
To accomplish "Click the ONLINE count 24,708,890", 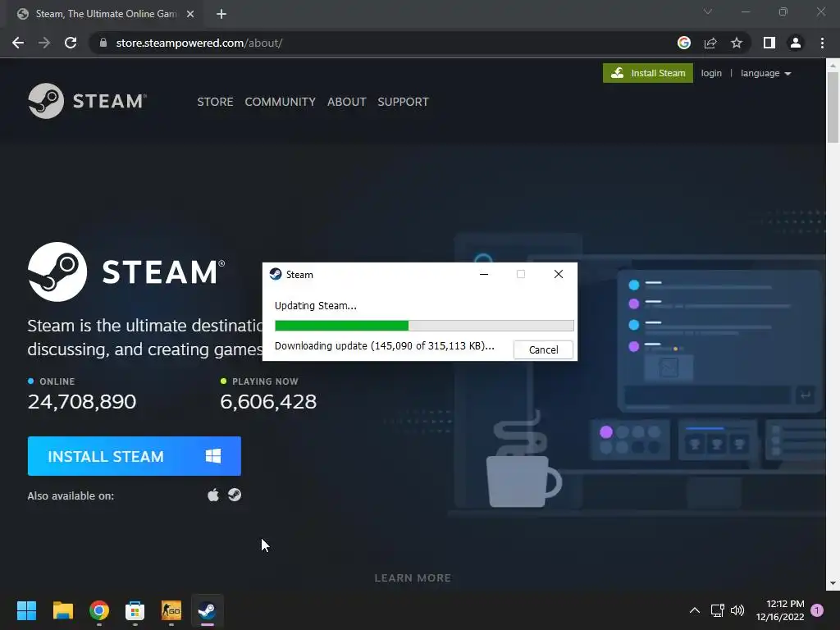I will pyautogui.click(x=82, y=401).
